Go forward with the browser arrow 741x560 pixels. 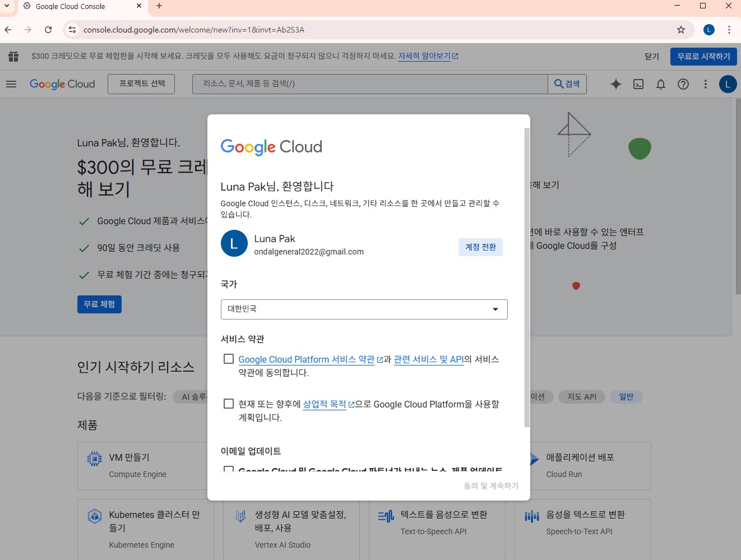pos(28,30)
